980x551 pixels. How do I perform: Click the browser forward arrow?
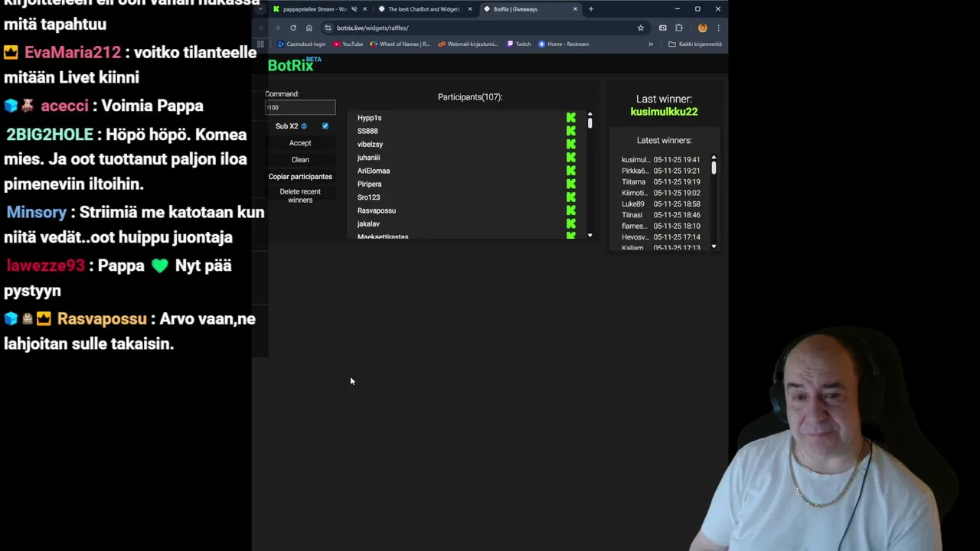point(276,28)
